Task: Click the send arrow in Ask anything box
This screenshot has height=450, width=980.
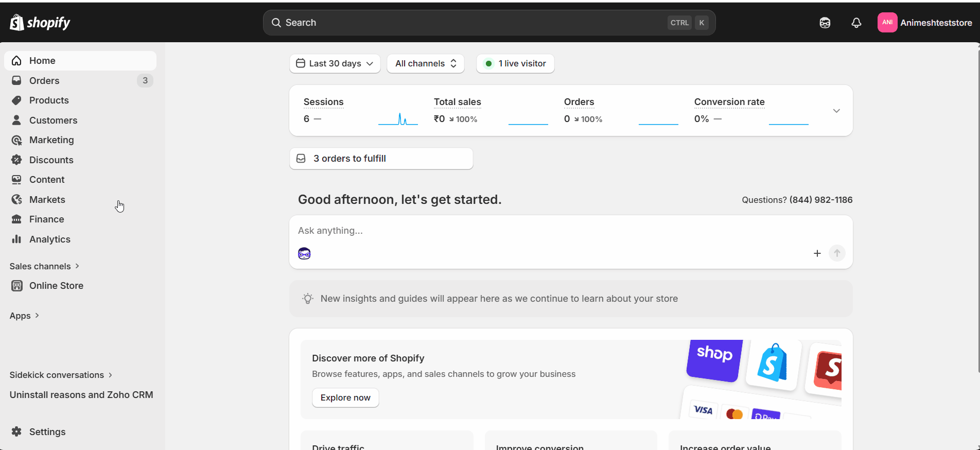Action: click(837, 253)
